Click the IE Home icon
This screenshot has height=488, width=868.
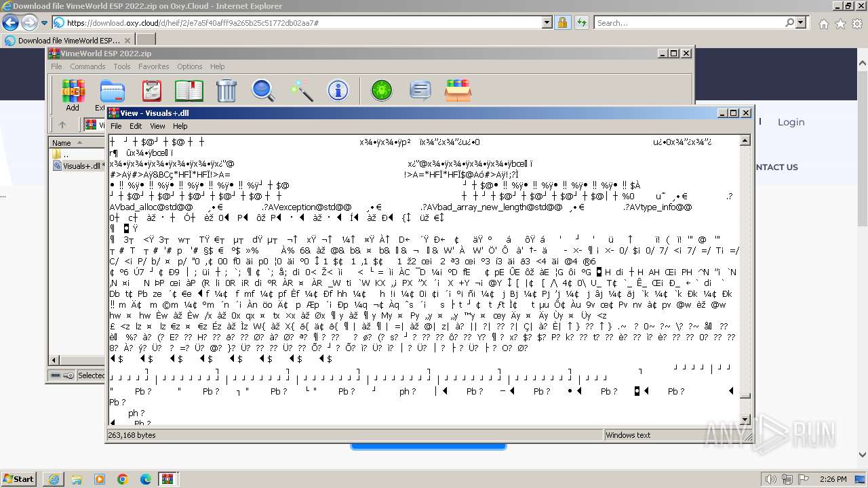click(823, 24)
